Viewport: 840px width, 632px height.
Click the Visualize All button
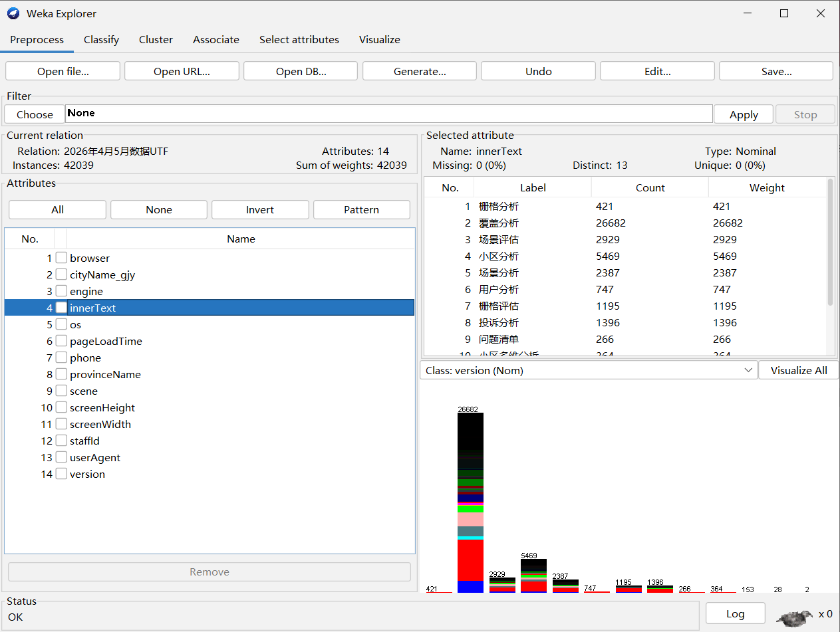pos(799,370)
